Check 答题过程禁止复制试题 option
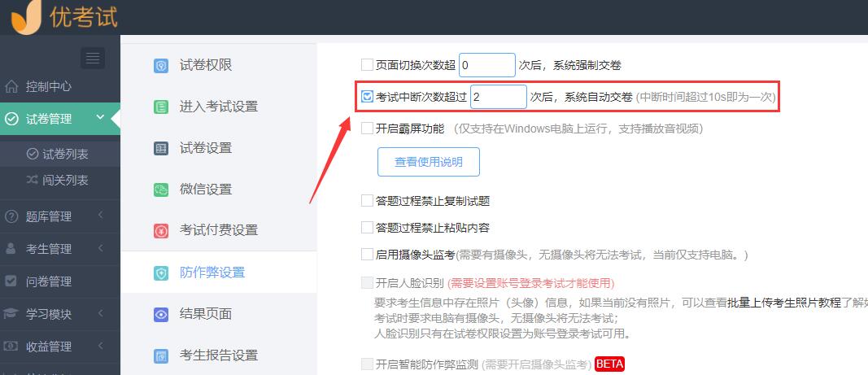The width and height of the screenshot is (868, 375). [367, 201]
